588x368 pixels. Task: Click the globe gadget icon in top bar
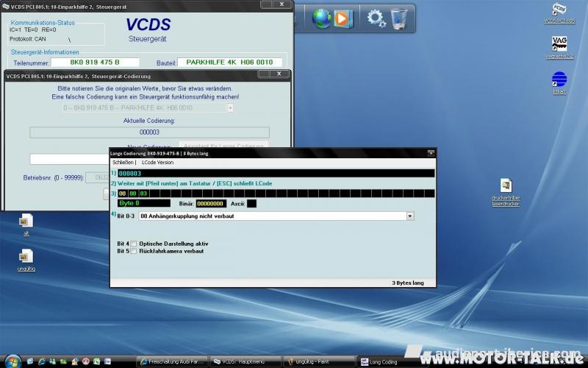(322, 18)
